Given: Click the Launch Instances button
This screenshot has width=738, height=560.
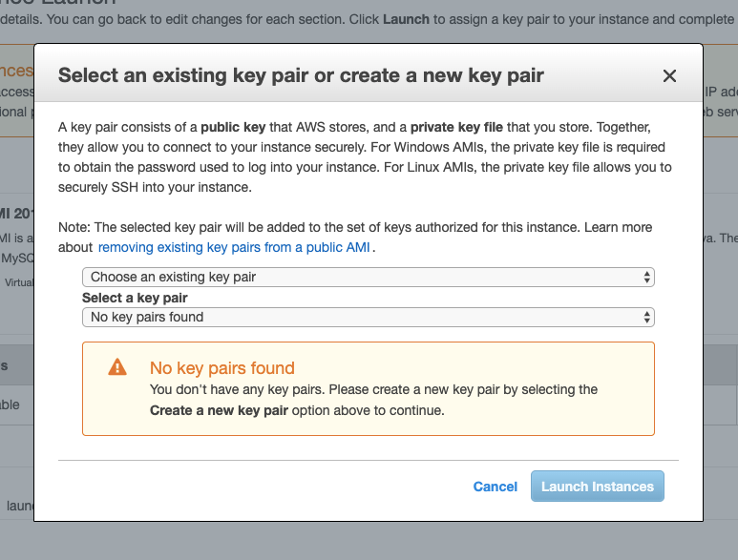Looking at the screenshot, I should pos(597,487).
